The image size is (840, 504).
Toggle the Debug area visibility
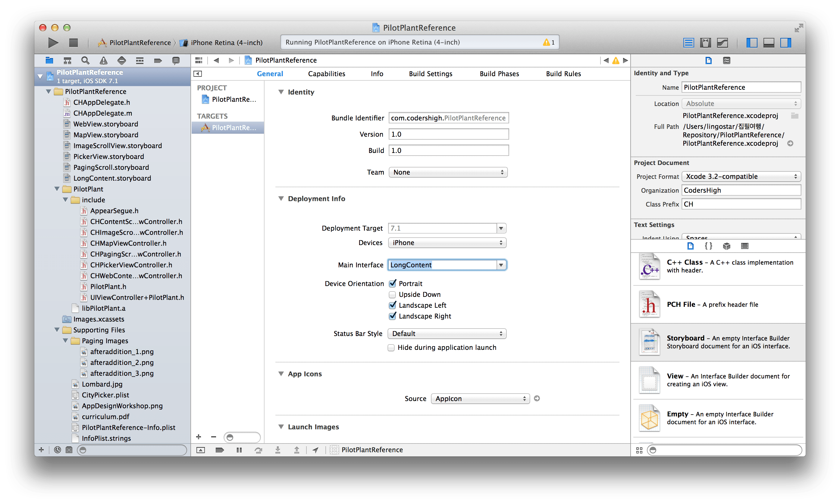pos(769,42)
